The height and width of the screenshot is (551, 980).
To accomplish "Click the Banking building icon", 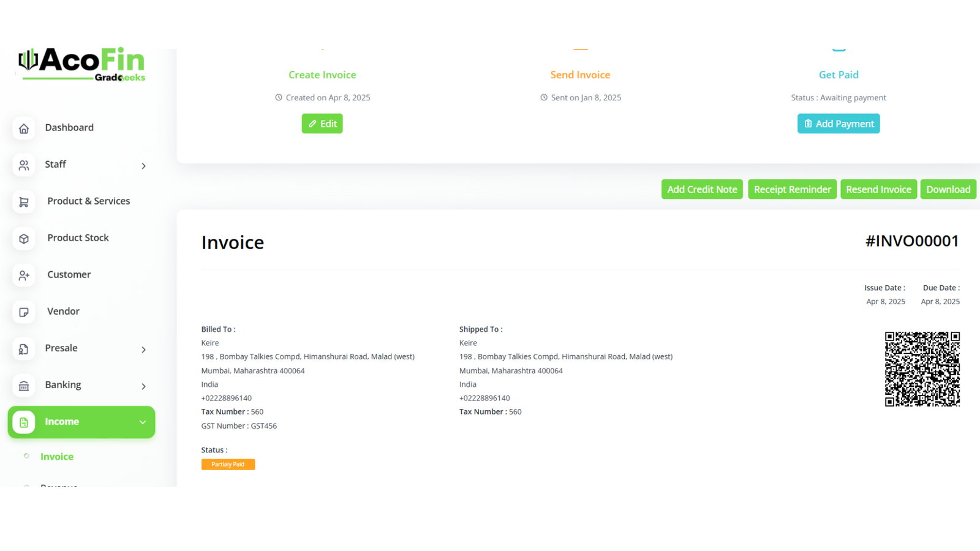I will point(24,386).
